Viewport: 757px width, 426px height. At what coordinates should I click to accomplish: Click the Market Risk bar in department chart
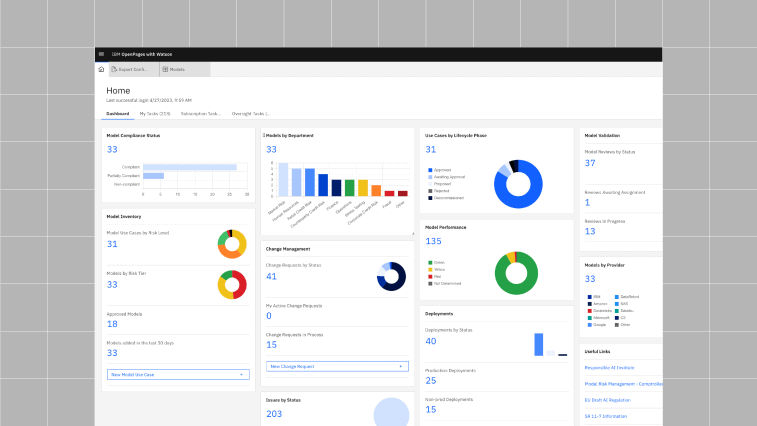(x=283, y=180)
